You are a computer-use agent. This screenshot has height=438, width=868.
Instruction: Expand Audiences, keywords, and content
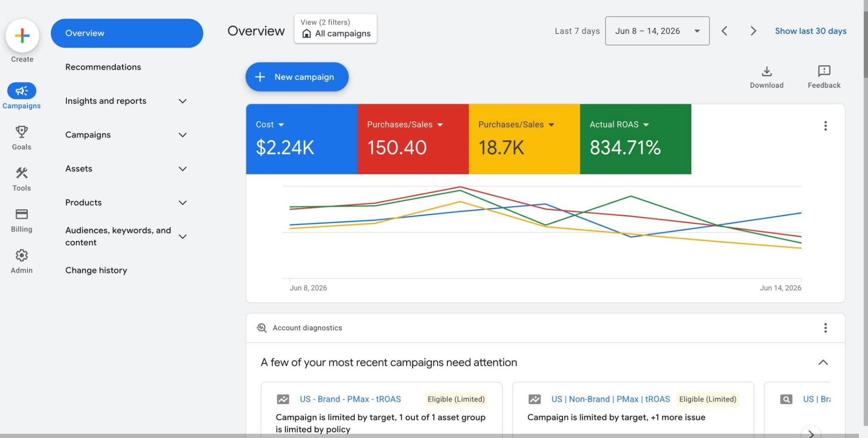coord(183,236)
